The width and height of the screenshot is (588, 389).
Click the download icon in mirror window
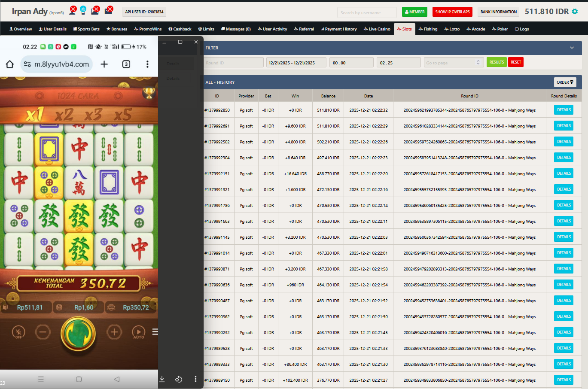[162, 379]
